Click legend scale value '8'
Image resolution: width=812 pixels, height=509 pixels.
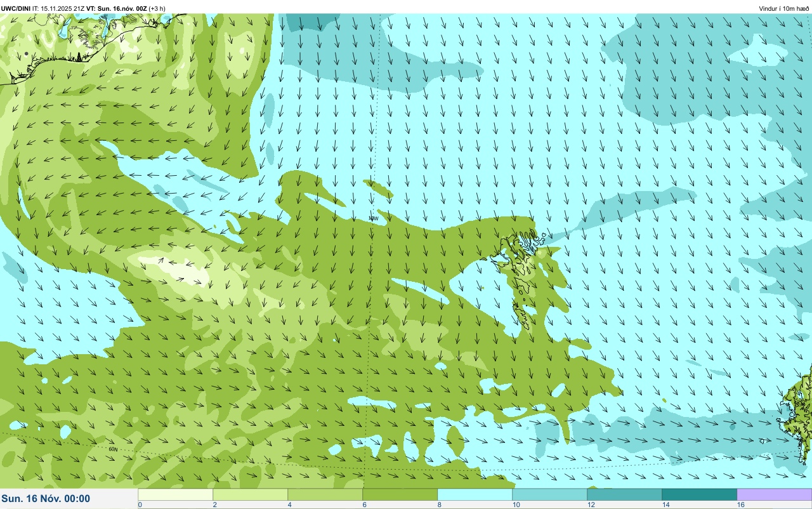click(439, 505)
